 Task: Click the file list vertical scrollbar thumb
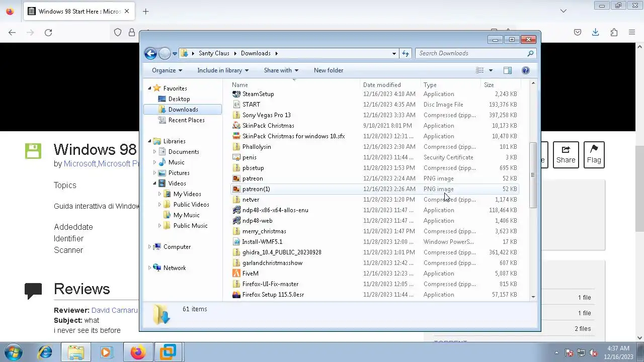(x=533, y=175)
